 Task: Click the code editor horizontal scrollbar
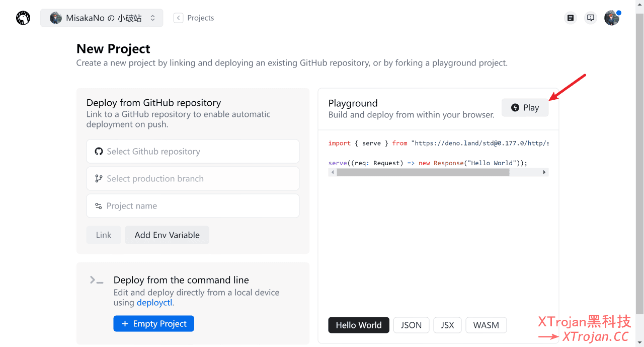[423, 172]
